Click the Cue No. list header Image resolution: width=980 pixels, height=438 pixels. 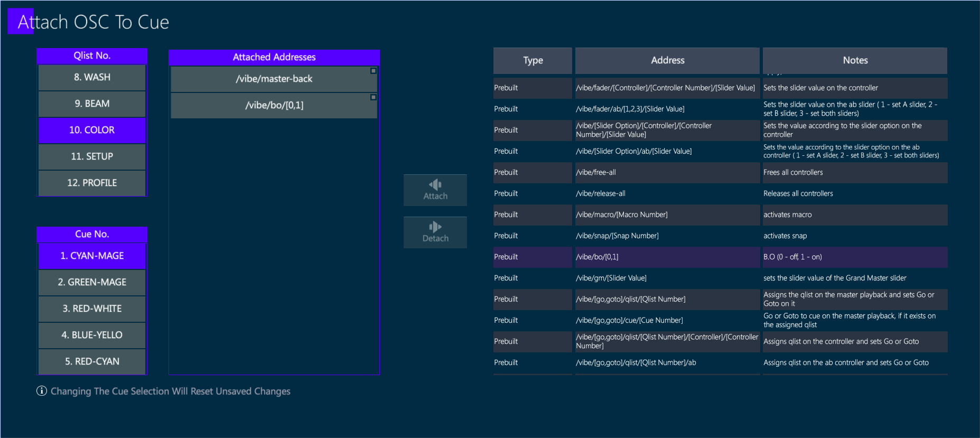click(92, 234)
